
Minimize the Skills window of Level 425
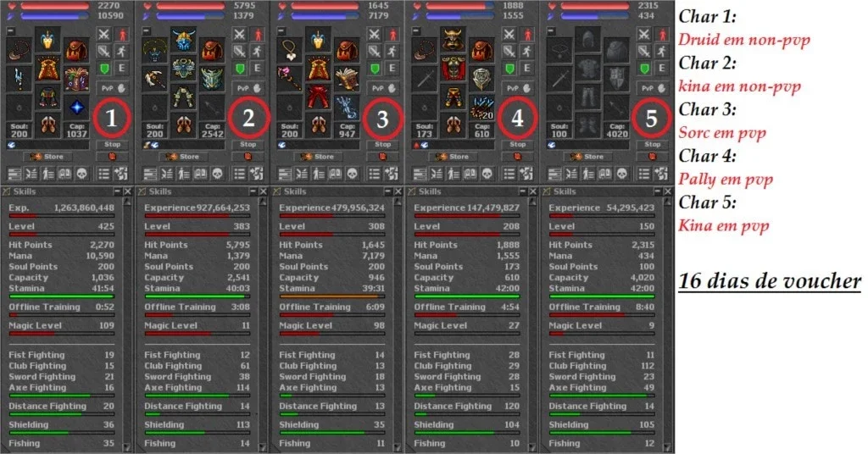(x=117, y=191)
